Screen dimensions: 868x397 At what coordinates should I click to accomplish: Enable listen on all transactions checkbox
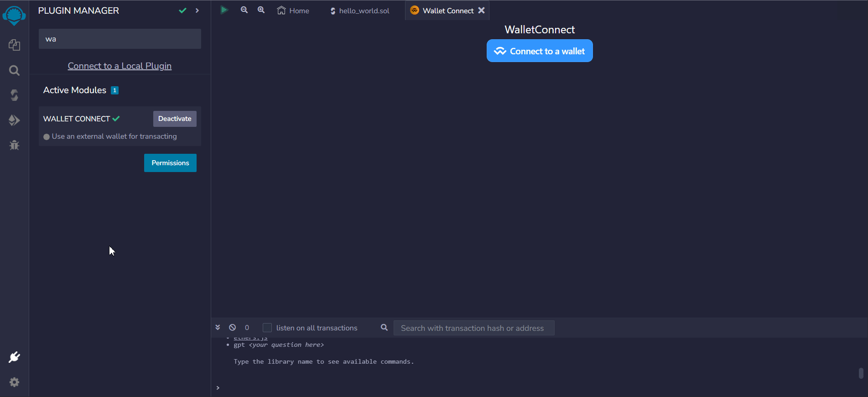coord(267,328)
